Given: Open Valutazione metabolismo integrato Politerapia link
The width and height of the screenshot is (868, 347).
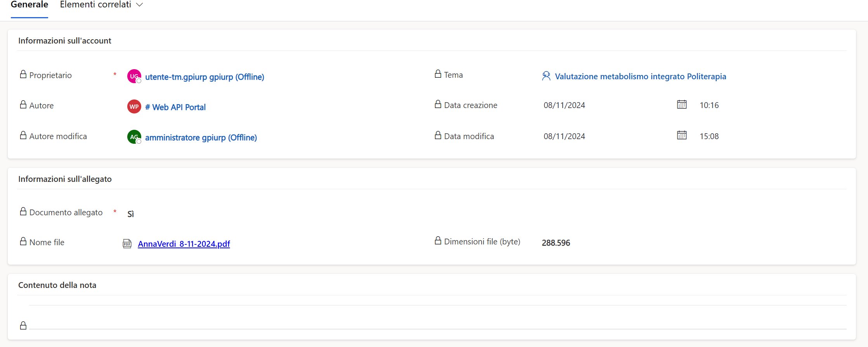Looking at the screenshot, I should 640,77.
